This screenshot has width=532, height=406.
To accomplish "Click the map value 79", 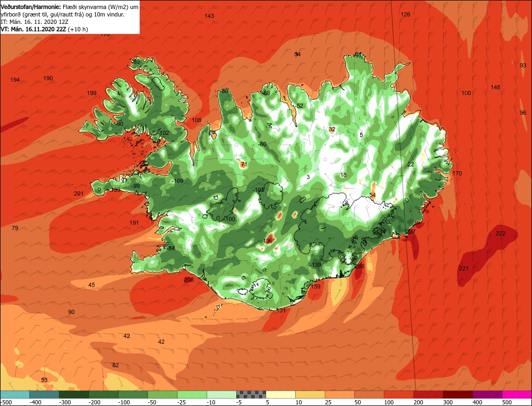I will 15,228.
